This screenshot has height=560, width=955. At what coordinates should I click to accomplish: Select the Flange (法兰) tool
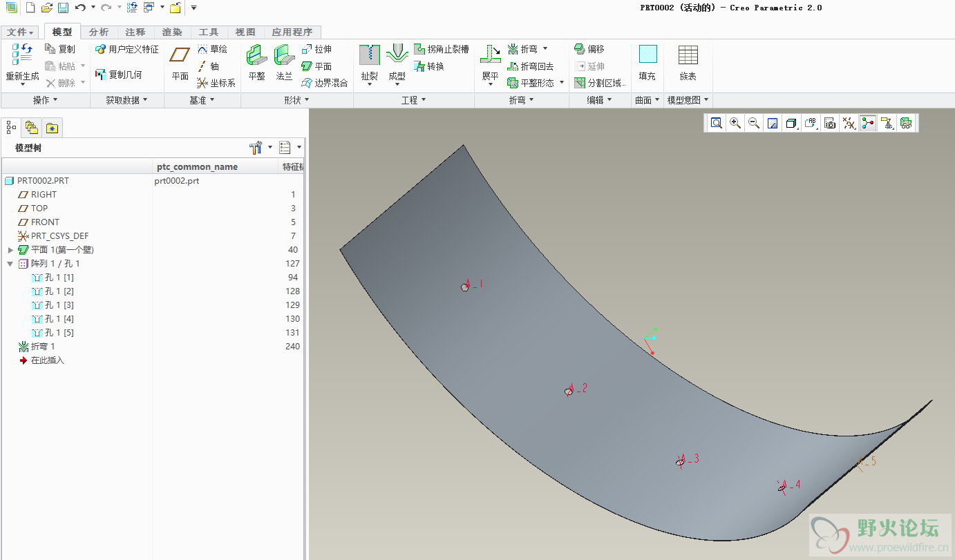[284, 55]
